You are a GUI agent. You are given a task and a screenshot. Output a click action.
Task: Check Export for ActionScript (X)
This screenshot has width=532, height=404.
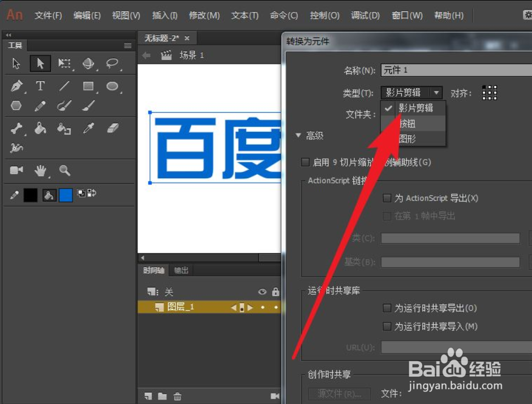pyautogui.click(x=387, y=198)
